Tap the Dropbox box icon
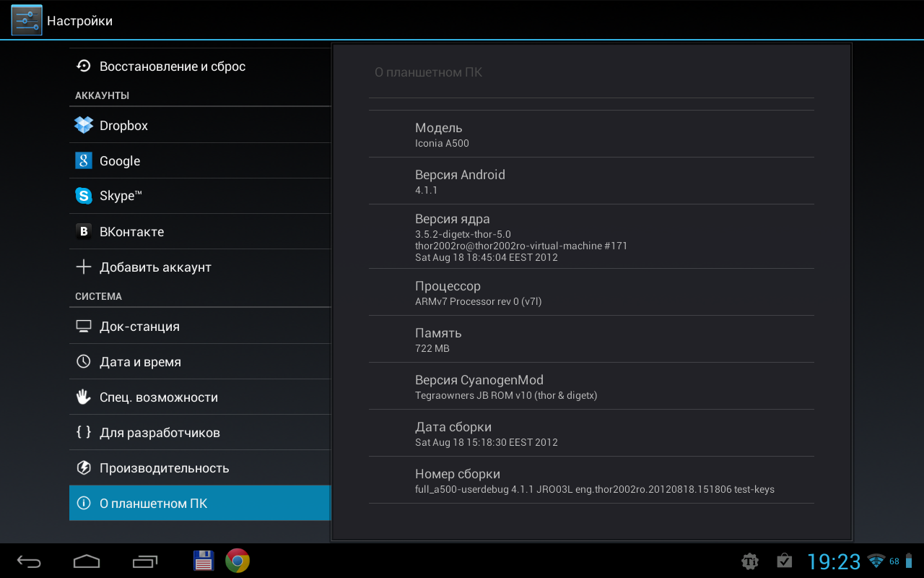This screenshot has height=578, width=924. pos(84,125)
